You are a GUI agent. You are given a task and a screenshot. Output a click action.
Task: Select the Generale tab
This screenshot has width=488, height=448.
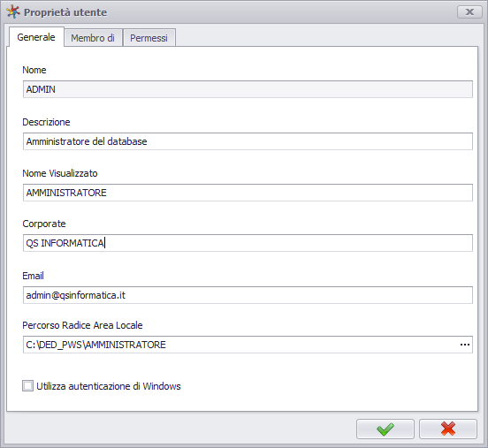36,37
